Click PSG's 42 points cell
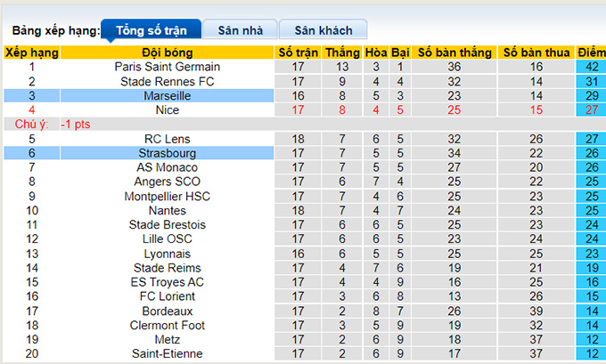This screenshot has height=364, width=606. point(591,67)
